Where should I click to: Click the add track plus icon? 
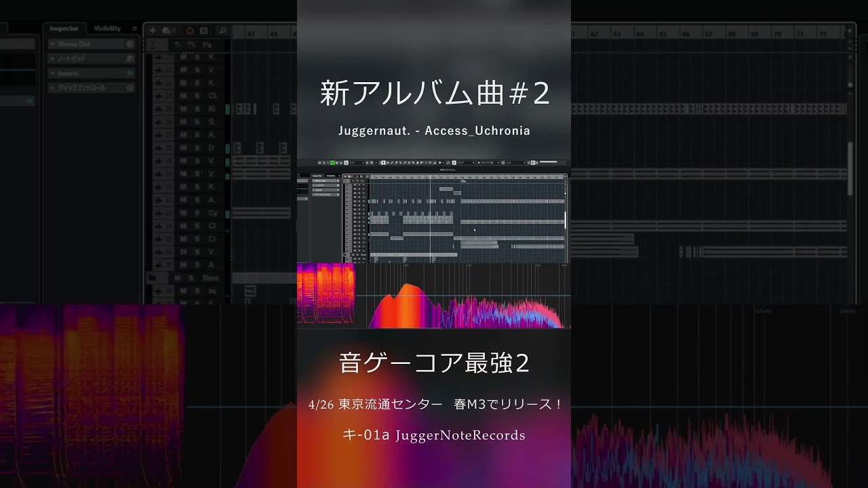153,30
